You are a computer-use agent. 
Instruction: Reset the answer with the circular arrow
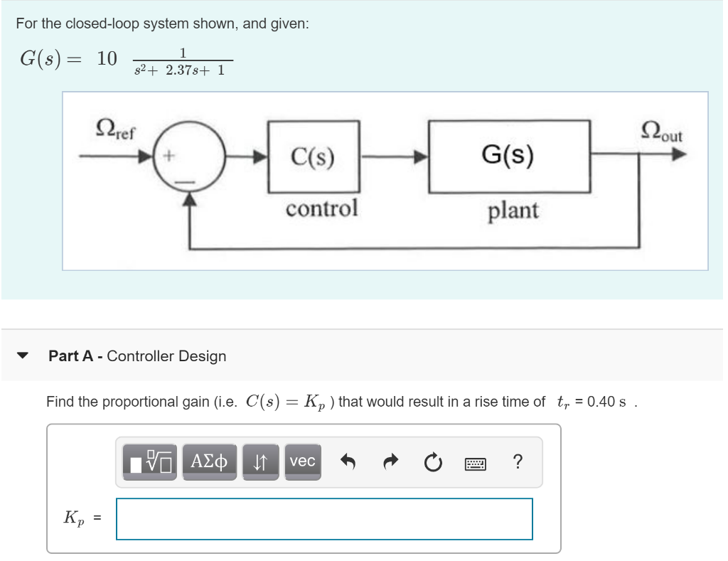(433, 462)
